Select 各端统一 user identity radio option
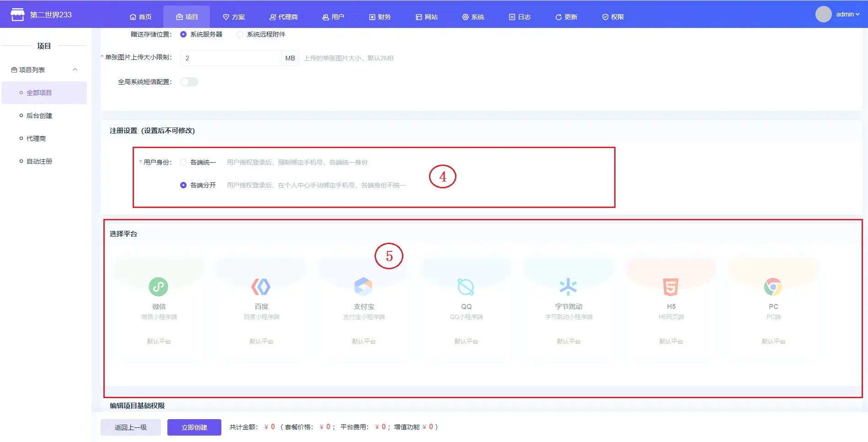Screen dimensions: 868x442 [x=183, y=162]
